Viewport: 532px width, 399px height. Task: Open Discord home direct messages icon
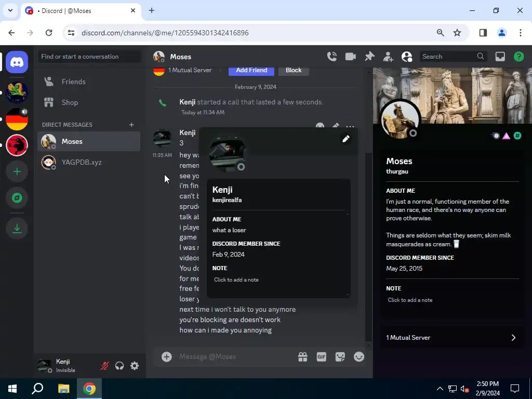click(x=17, y=62)
